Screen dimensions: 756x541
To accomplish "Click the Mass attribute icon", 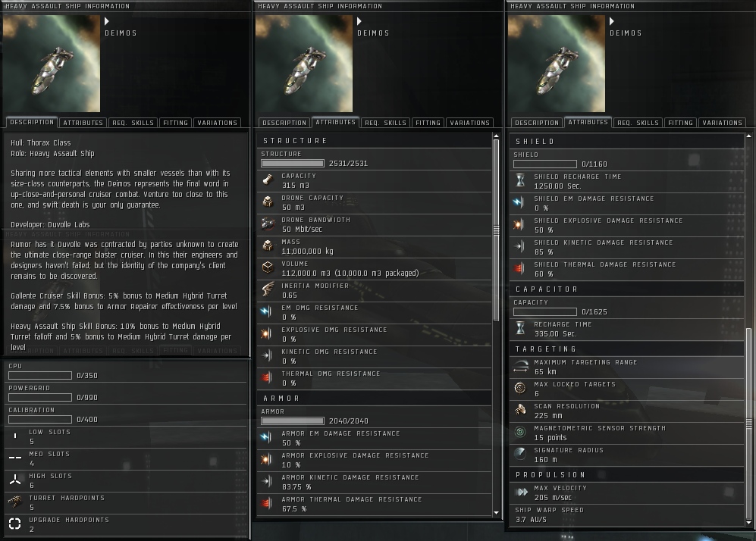I will point(268,245).
